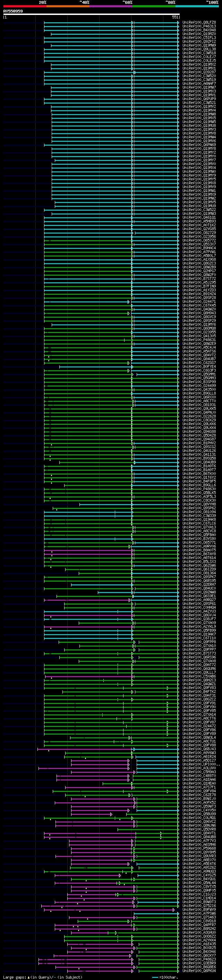Open the UniRef100_C0LEJ7 entry
This screenshot has height=980, width=222.
pos(199,57)
